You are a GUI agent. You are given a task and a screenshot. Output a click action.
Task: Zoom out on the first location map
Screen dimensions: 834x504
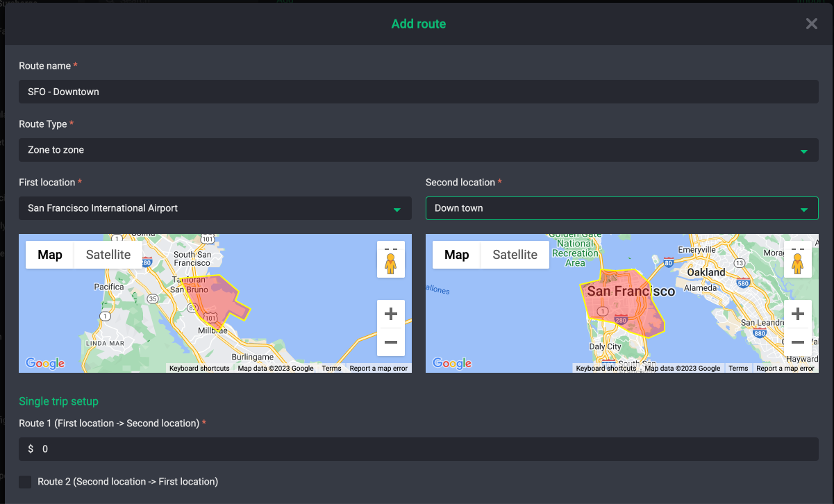391,342
